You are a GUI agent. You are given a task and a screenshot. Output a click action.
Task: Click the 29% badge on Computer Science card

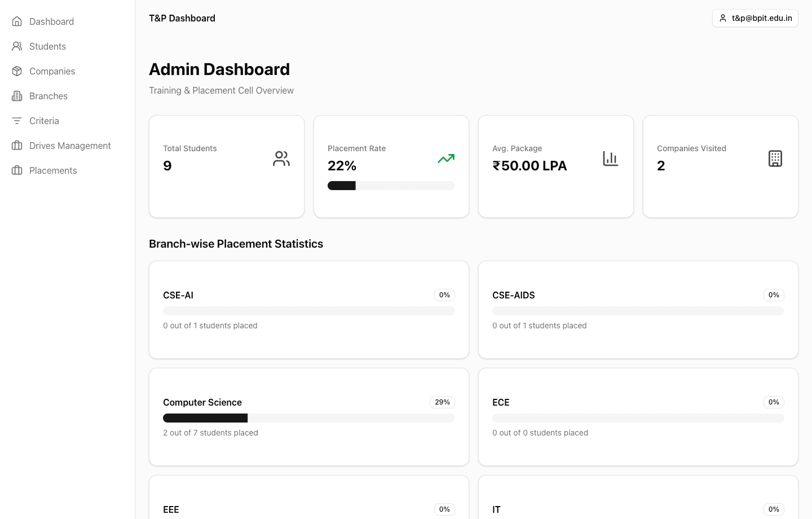pyautogui.click(x=443, y=402)
